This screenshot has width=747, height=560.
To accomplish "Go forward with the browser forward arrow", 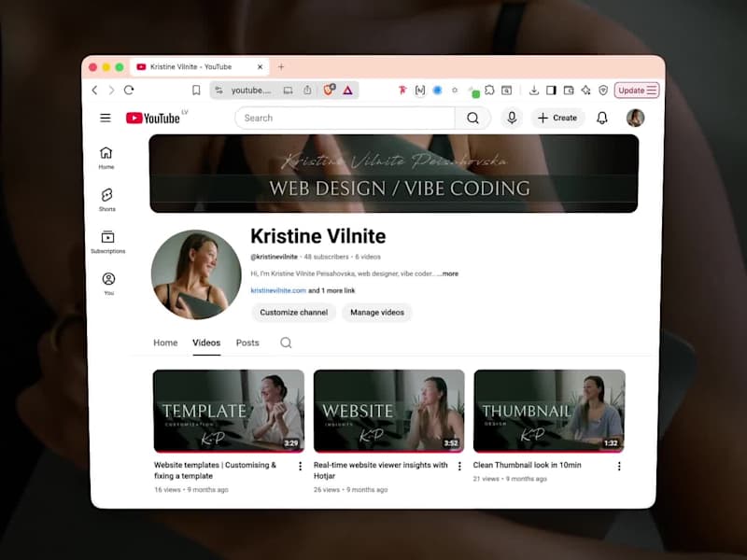I will (111, 90).
